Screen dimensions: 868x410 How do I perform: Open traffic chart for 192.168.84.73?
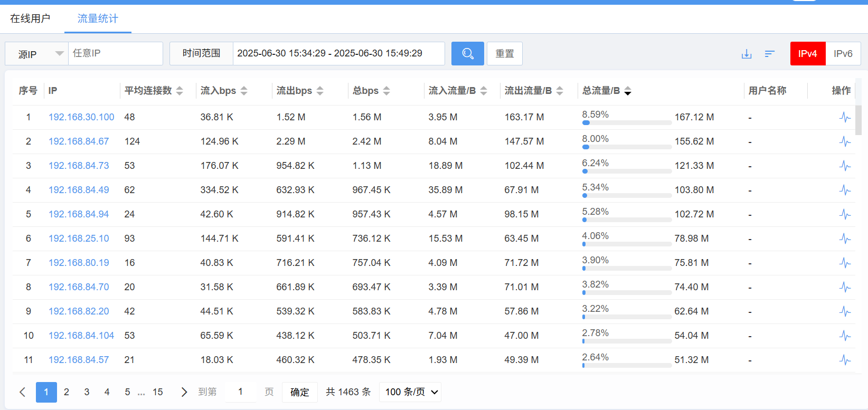pos(845,166)
